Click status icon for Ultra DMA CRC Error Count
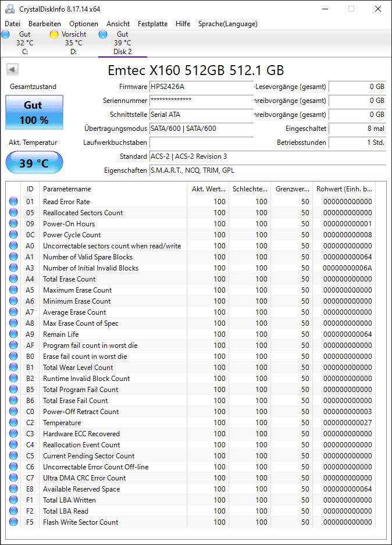 click(13, 478)
